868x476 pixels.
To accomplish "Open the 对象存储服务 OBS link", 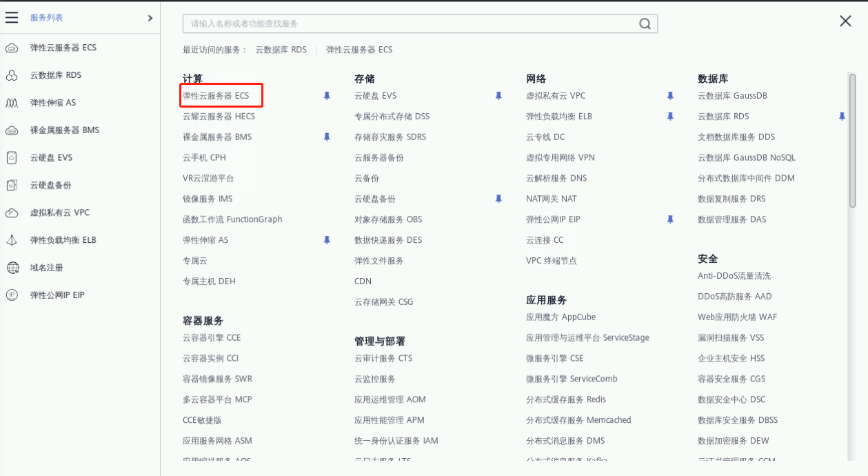I will 387,219.
